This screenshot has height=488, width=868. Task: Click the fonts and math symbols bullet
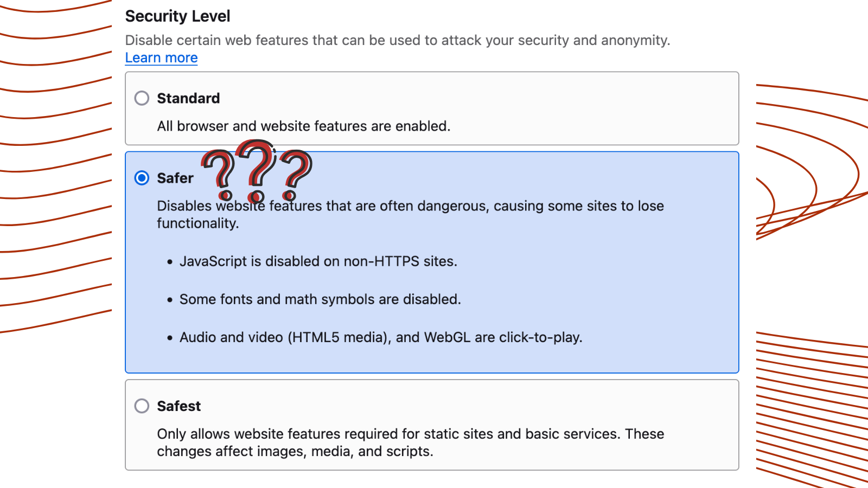[320, 299]
